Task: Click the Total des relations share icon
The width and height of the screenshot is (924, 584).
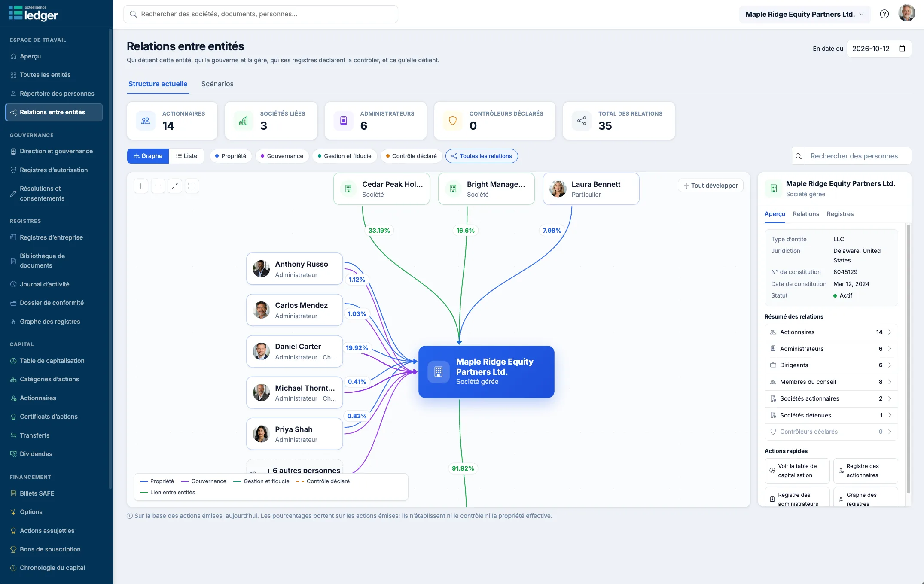Action: (x=582, y=121)
